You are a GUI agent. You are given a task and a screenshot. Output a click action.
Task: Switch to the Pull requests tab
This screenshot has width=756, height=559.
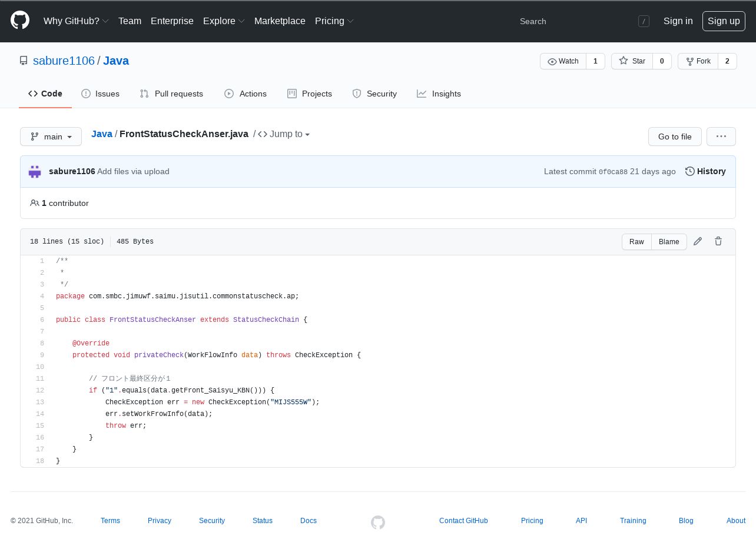[x=171, y=94]
